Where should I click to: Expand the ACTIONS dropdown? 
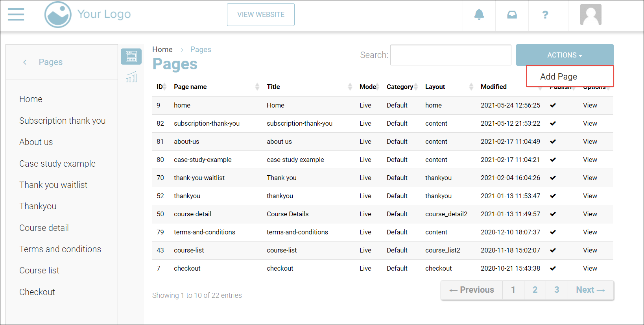[x=565, y=55]
